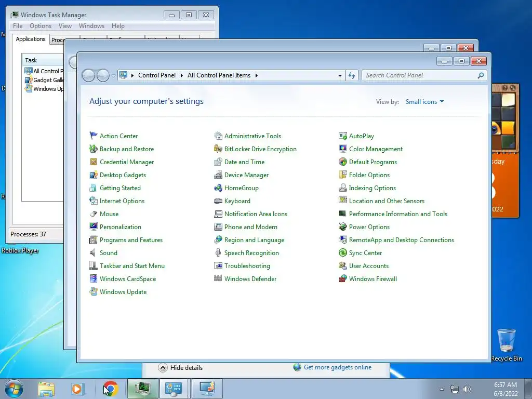Open Windows Media Player from taskbar
The width and height of the screenshot is (532, 399).
point(77,389)
